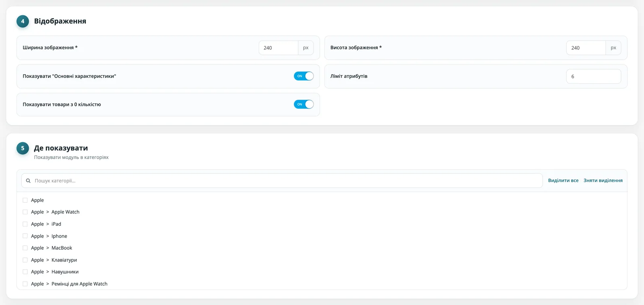Click the search magnifier icon in category search
Image resolution: width=644 pixels, height=305 pixels.
click(28, 181)
